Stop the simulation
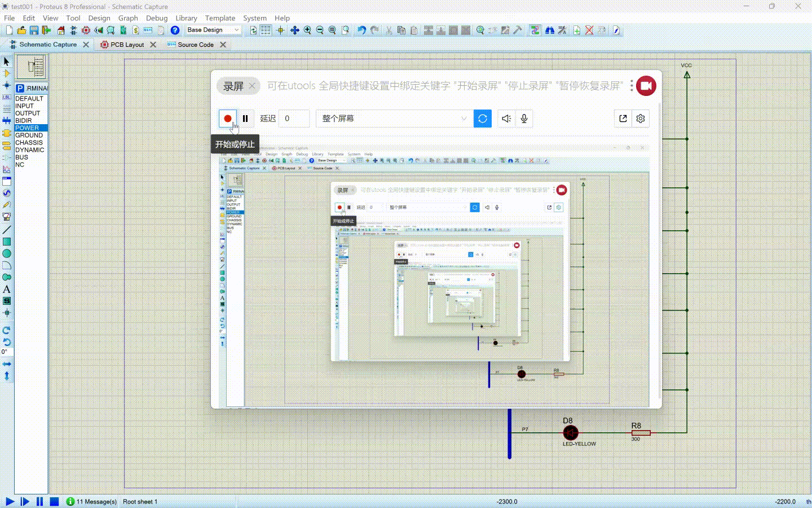 tap(54, 501)
